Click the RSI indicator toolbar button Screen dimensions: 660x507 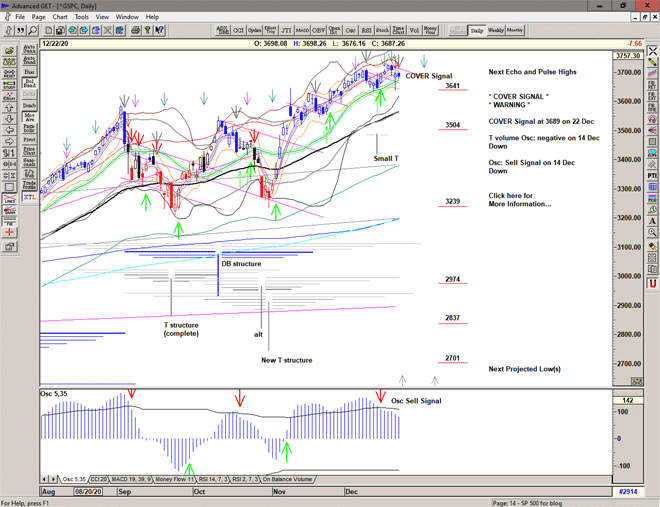pos(366,31)
